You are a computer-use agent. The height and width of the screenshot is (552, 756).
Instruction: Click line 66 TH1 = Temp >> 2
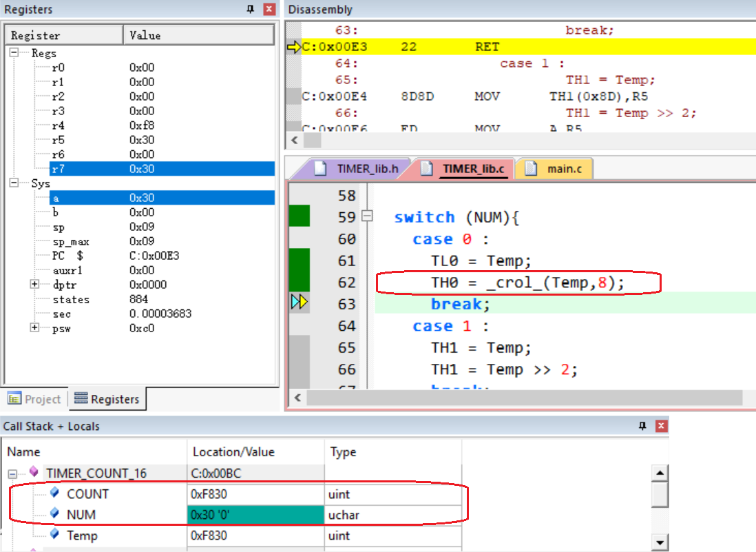[x=504, y=369]
